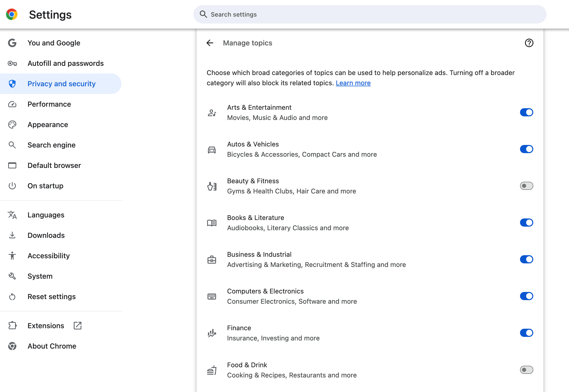Click the Autos & Vehicles category icon

tap(212, 149)
